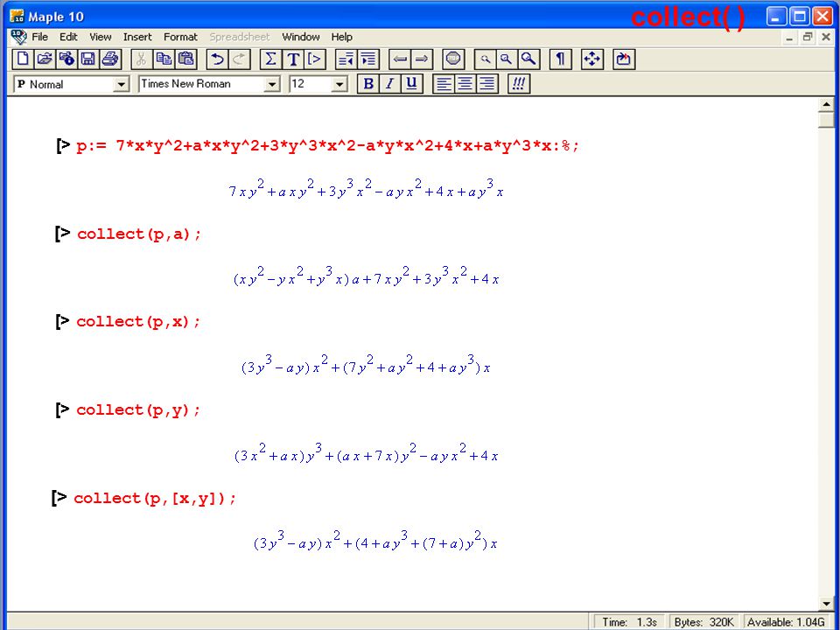Minimize the inner worksheet window
Screen dimensions: 840x630
789,38
